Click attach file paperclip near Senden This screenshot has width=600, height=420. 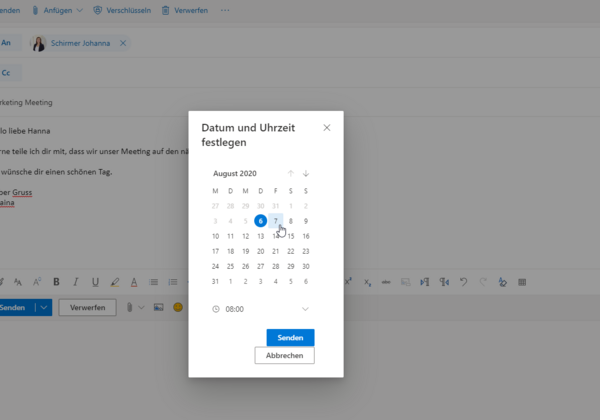pyautogui.click(x=130, y=308)
